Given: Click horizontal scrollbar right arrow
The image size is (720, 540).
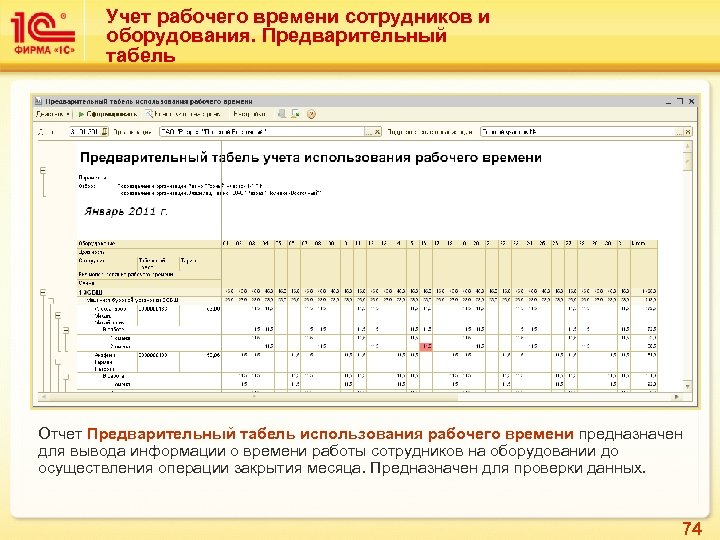Looking at the screenshot, I should (x=676, y=396).
